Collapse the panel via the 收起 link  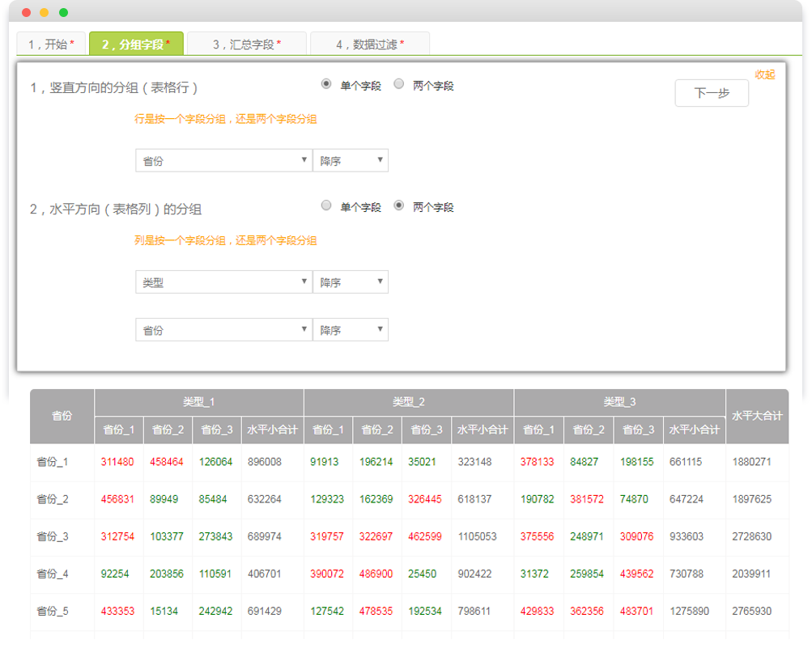[765, 74]
